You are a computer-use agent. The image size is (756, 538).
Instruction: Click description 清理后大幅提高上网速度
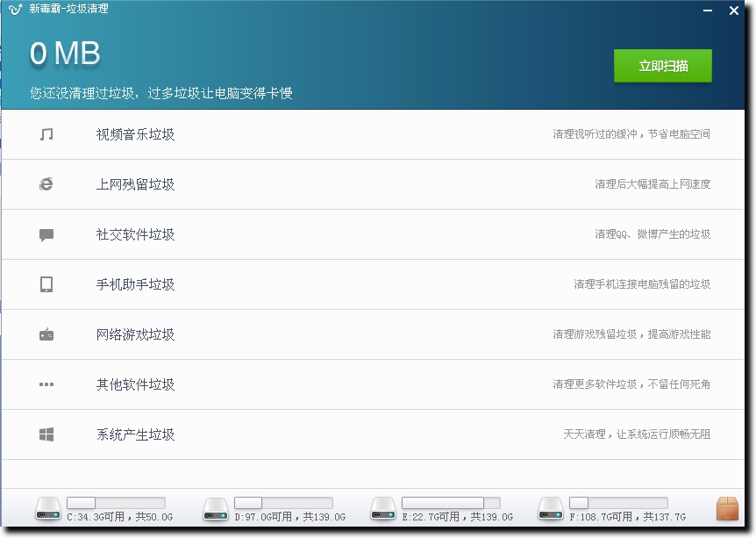(x=653, y=184)
